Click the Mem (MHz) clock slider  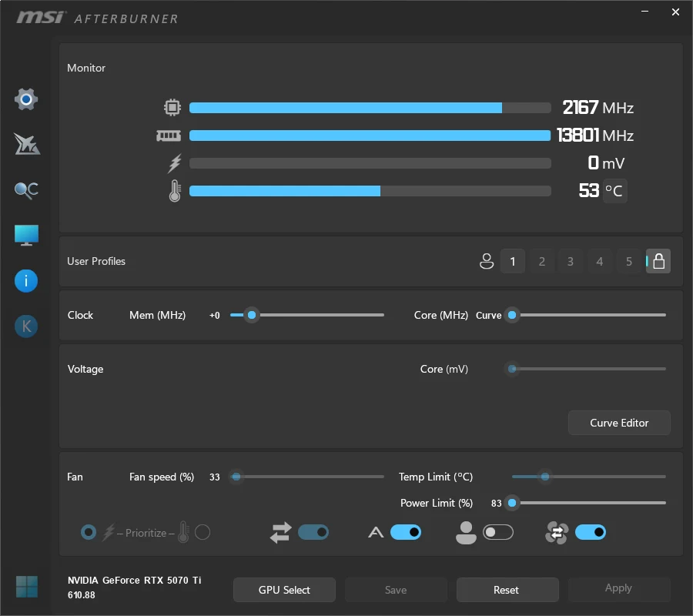coord(307,315)
